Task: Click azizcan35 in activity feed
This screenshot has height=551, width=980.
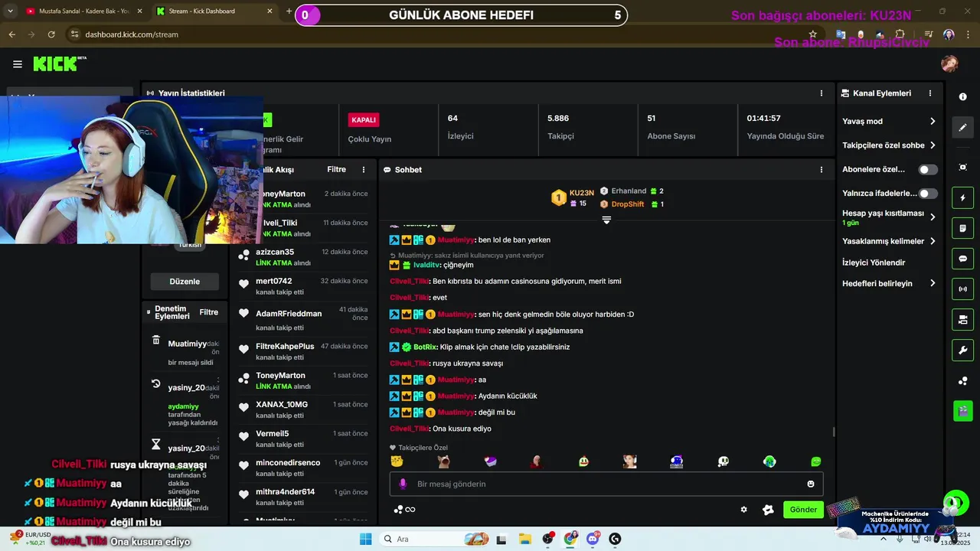Action: 275,252
